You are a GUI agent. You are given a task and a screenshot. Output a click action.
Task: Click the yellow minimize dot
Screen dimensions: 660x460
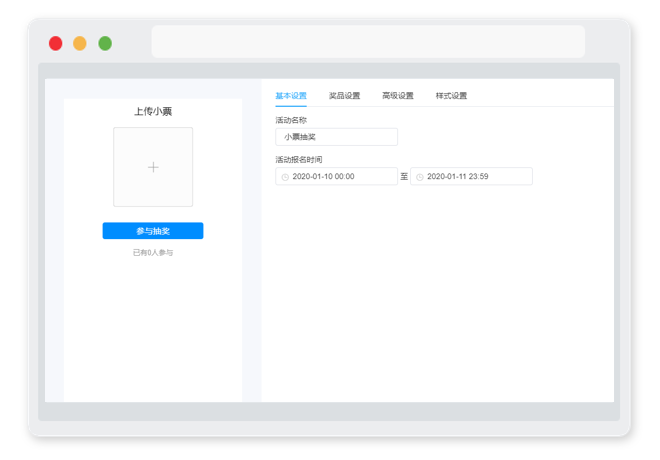coord(80,43)
